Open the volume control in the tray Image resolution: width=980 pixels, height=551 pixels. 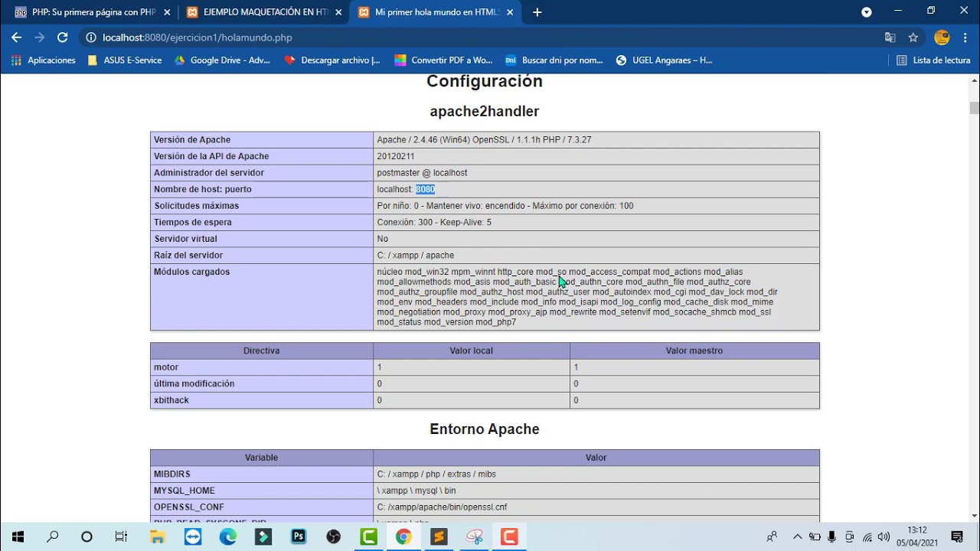tap(884, 536)
